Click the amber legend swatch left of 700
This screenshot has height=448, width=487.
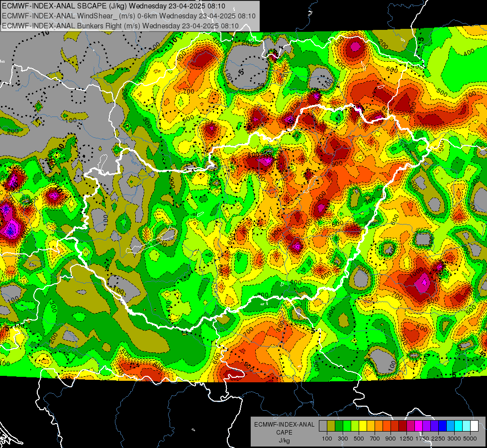pos(371,426)
